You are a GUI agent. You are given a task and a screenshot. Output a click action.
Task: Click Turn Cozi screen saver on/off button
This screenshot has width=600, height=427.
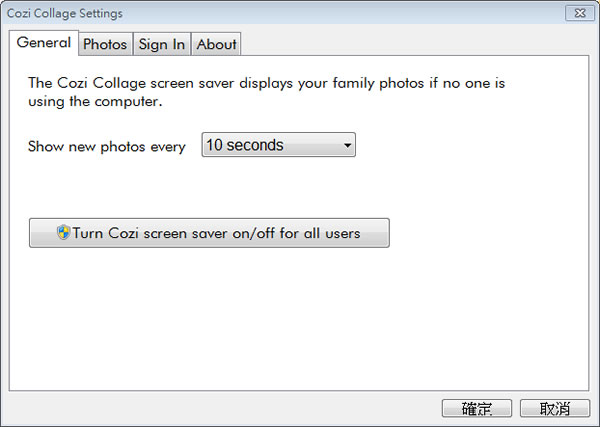[x=209, y=233]
